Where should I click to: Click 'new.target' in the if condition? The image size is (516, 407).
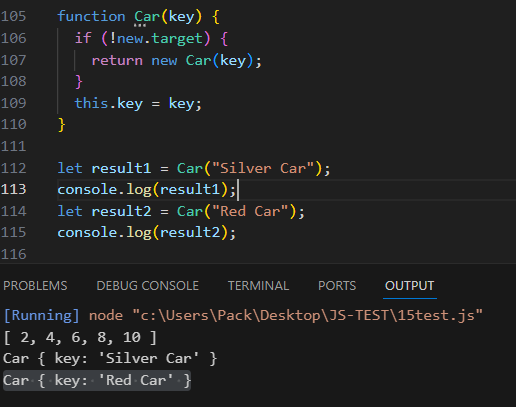coord(160,39)
